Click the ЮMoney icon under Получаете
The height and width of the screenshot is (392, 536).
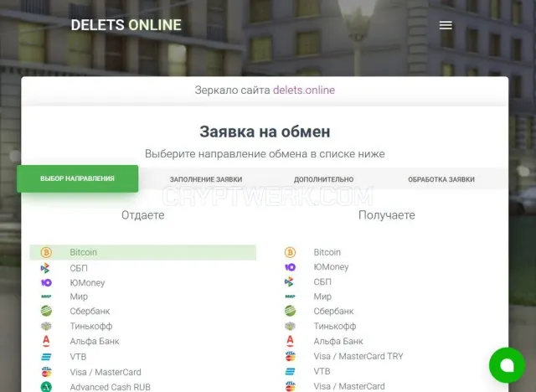click(x=290, y=267)
